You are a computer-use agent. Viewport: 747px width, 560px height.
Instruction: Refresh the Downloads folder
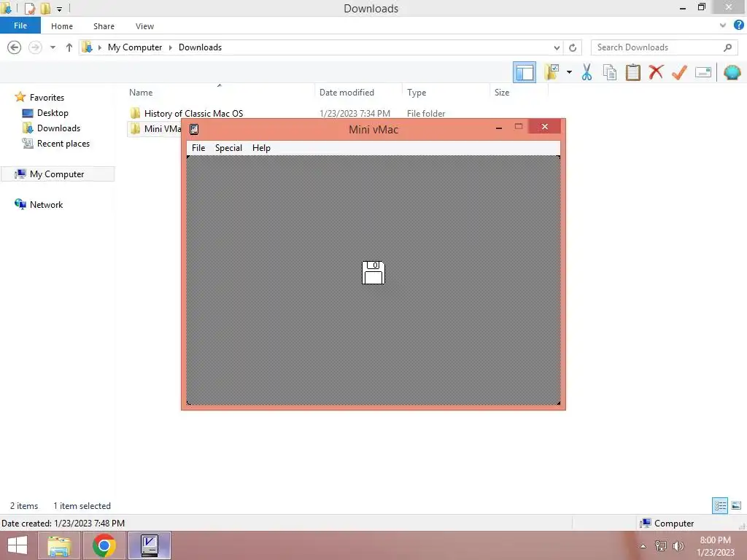tap(573, 47)
